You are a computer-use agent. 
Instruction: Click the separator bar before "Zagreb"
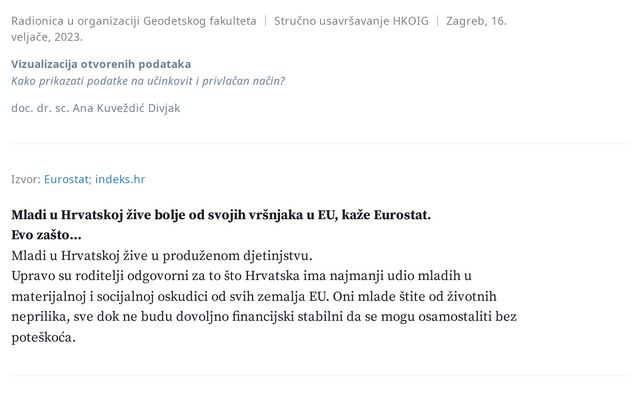click(436, 20)
